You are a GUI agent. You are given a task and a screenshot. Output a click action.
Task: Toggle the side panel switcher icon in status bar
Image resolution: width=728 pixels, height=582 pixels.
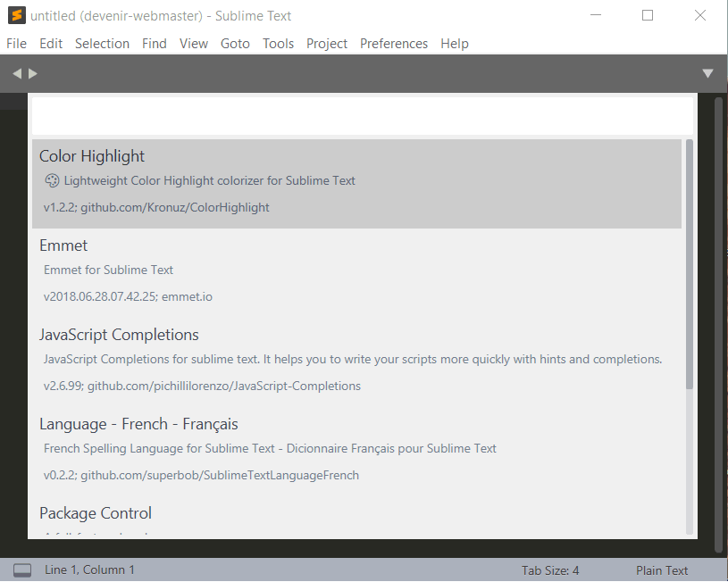[22, 570]
